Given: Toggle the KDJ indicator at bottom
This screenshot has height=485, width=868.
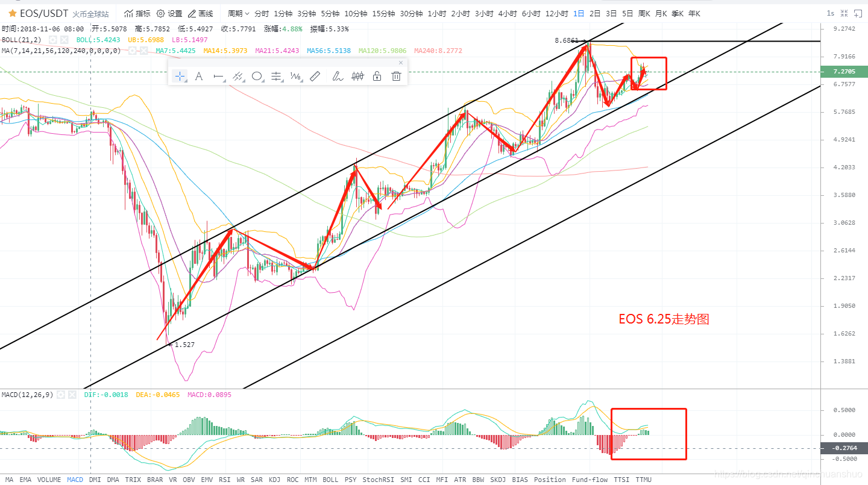Looking at the screenshot, I should point(274,480).
